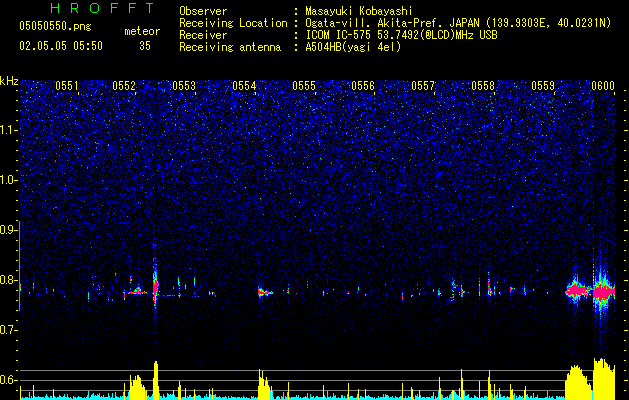Click the 0553 time marker
The image size is (629, 400).
pyautogui.click(x=184, y=86)
